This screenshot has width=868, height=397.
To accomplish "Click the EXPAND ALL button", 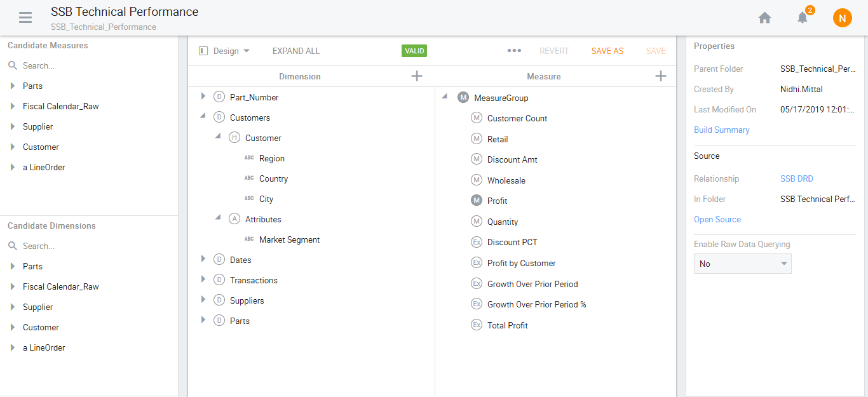I will point(296,51).
